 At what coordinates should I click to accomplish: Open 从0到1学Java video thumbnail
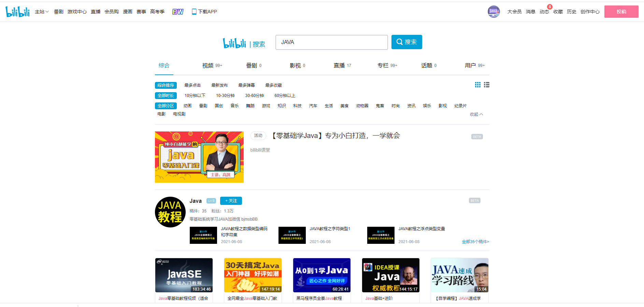pos(322,275)
